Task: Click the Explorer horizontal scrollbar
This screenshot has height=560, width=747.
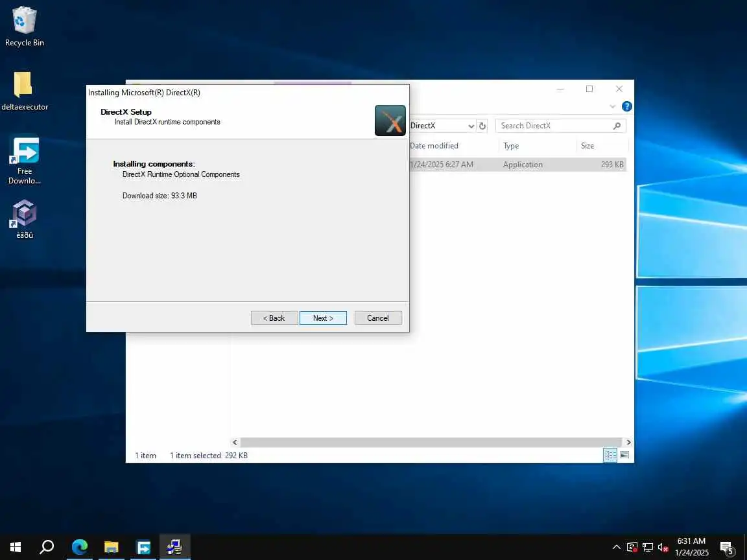Action: click(431, 443)
